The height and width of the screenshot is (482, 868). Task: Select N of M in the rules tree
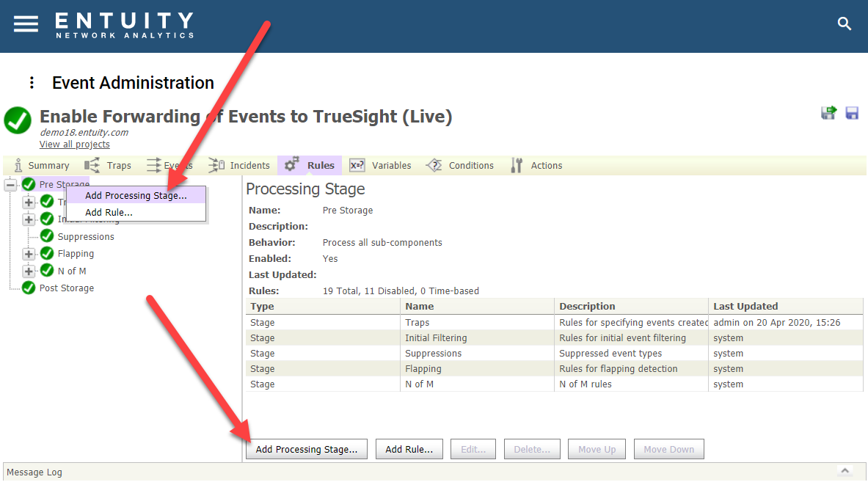click(72, 271)
